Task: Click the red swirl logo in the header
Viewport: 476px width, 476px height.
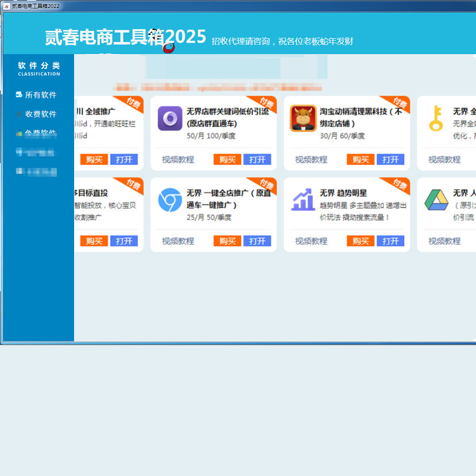Action: pos(169,47)
